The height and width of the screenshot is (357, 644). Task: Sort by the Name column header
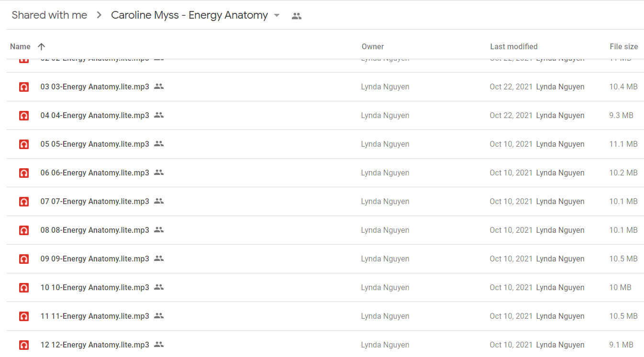tap(20, 46)
